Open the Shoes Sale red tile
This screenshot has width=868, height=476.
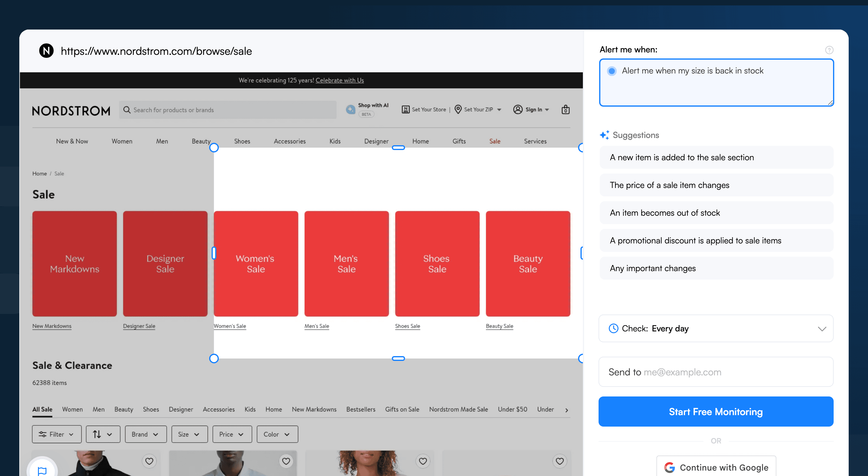click(437, 264)
